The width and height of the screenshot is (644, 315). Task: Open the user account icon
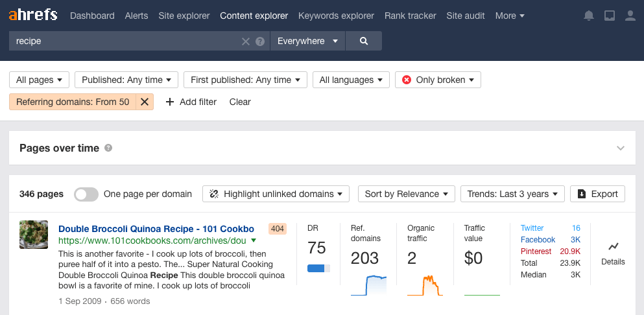pyautogui.click(x=630, y=16)
